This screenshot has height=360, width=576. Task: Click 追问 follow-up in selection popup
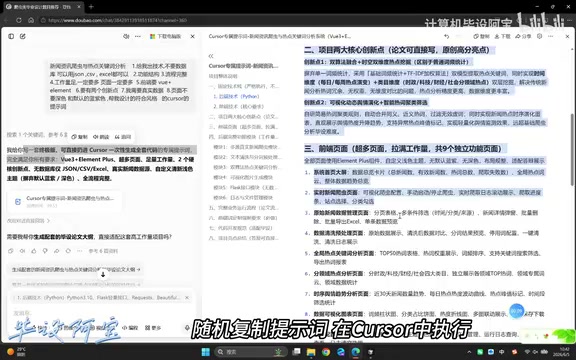tap(123, 137)
